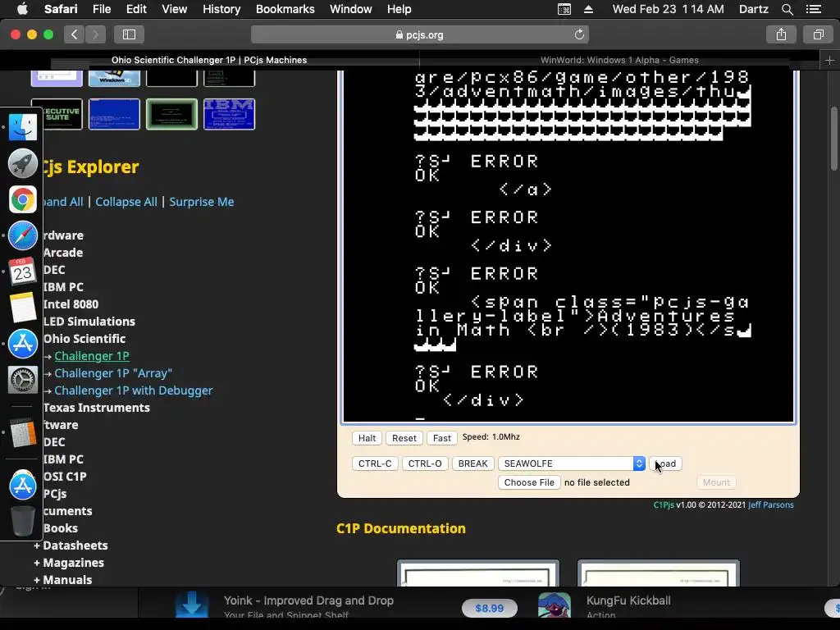
Task: Toggle Safari's sidebar button
Action: pyautogui.click(x=129, y=34)
